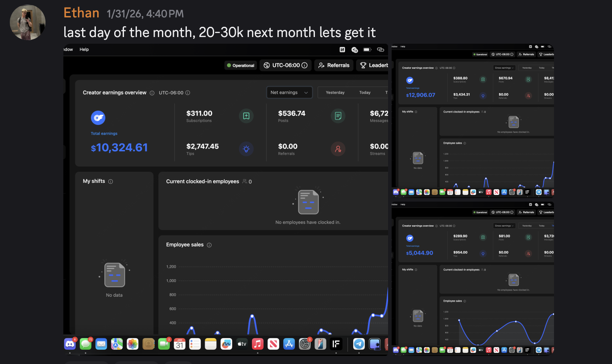Image resolution: width=612 pixels, height=364 pixels.
Task: Open the UTC-06:00 timezone selector button
Action: click(285, 65)
